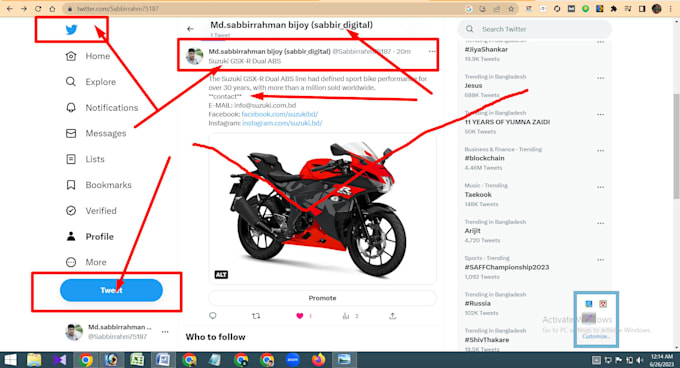
Task: Open 11 YEARS OF YUMNA ZAIDI trend
Action: pyautogui.click(x=507, y=122)
